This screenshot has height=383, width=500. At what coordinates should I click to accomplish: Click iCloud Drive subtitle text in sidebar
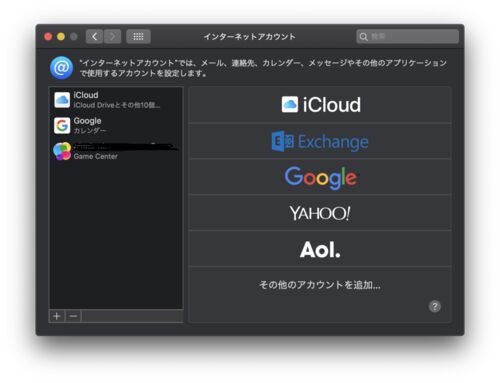(x=117, y=105)
